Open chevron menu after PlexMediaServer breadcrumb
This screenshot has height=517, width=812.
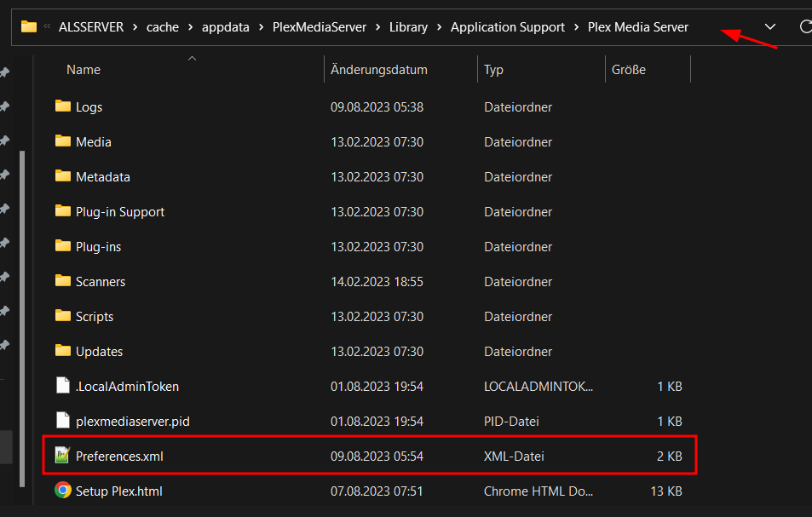378,27
